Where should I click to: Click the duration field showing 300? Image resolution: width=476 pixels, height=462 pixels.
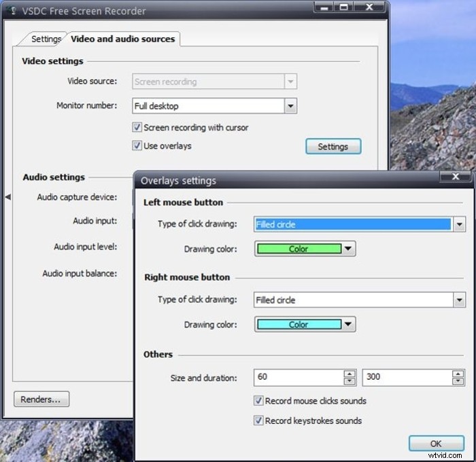(x=407, y=377)
